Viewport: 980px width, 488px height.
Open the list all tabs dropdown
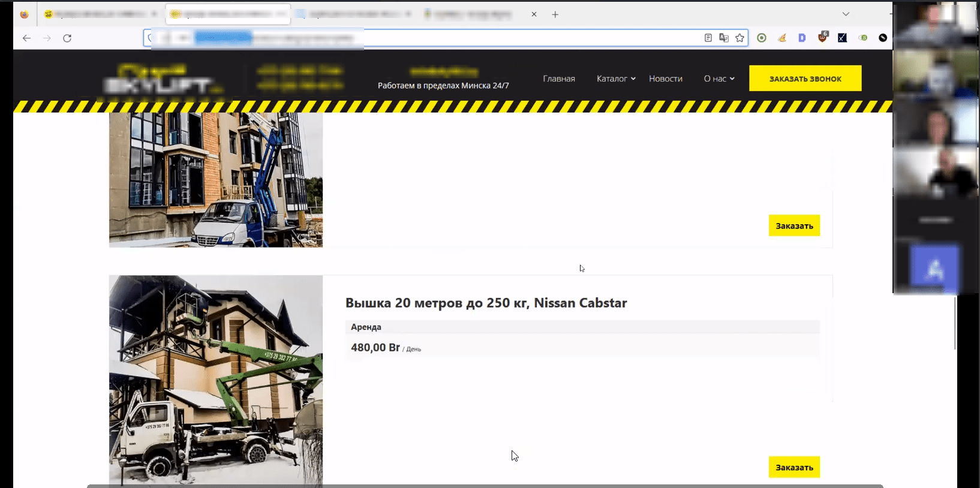pos(846,14)
